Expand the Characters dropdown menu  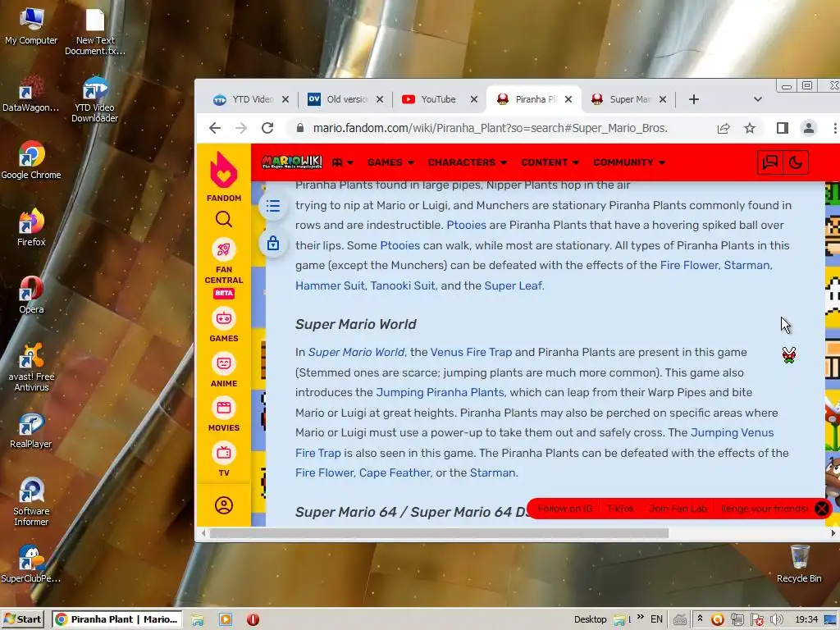pyautogui.click(x=467, y=162)
